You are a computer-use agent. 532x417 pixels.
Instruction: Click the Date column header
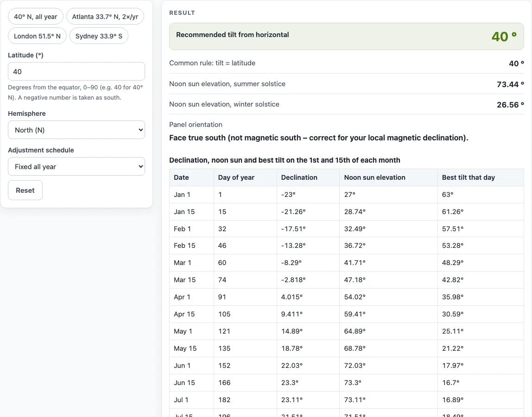click(192, 177)
